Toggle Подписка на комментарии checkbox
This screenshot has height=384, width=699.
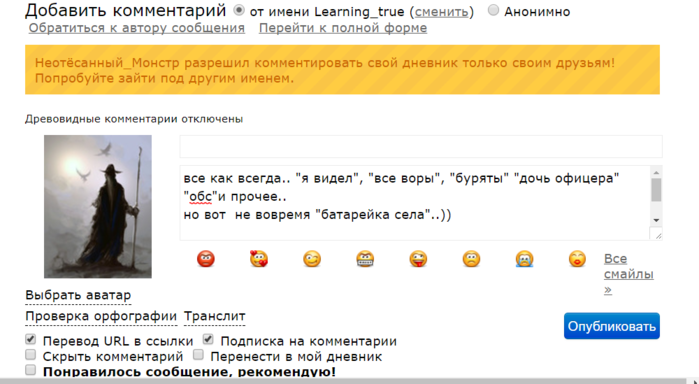pyautogui.click(x=208, y=339)
